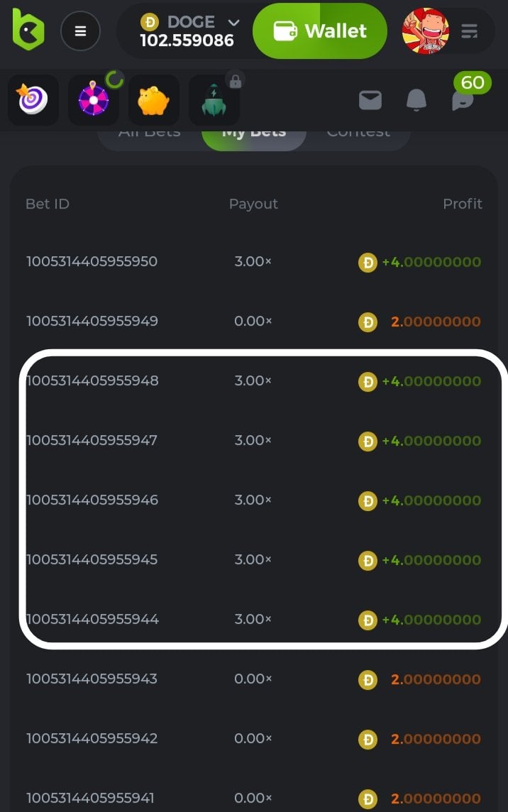Open bet ID 1005314405955949
Screen dimensions: 508x812
[x=92, y=321]
